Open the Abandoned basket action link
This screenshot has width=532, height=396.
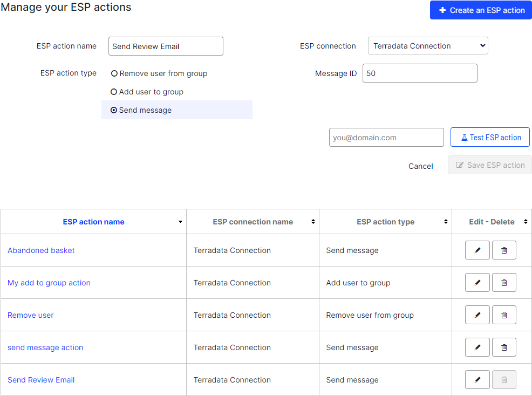coord(41,250)
